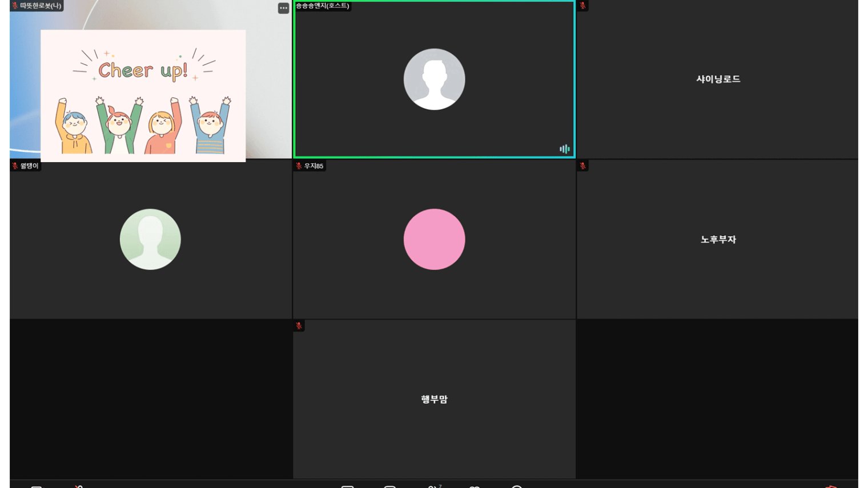This screenshot has height=488, width=868.
Task: Click the 노후부자 participant name
Action: pyautogui.click(x=718, y=240)
